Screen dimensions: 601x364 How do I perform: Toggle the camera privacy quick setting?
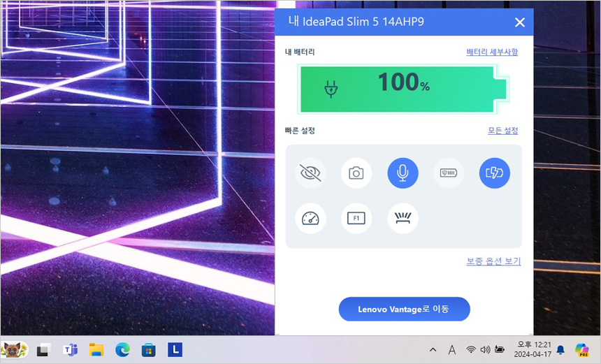point(356,173)
